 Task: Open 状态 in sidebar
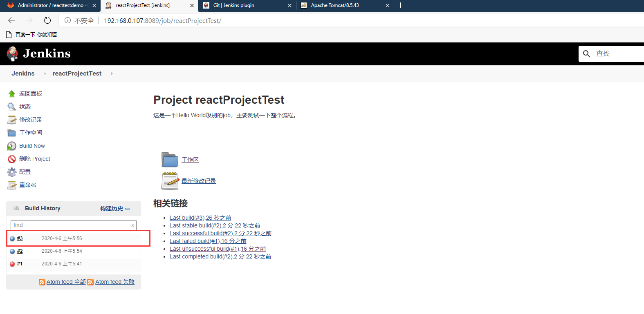(x=25, y=107)
